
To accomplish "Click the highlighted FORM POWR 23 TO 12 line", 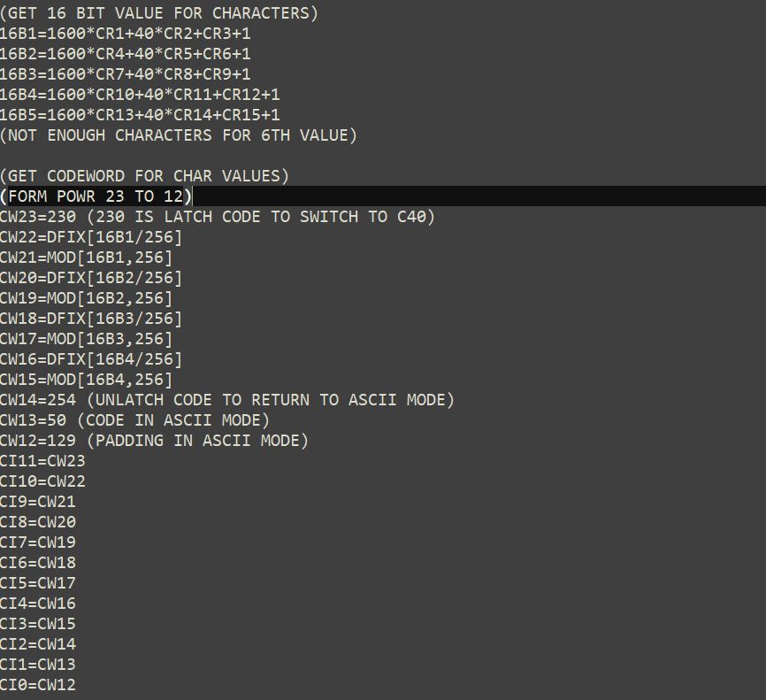I will (x=96, y=196).
